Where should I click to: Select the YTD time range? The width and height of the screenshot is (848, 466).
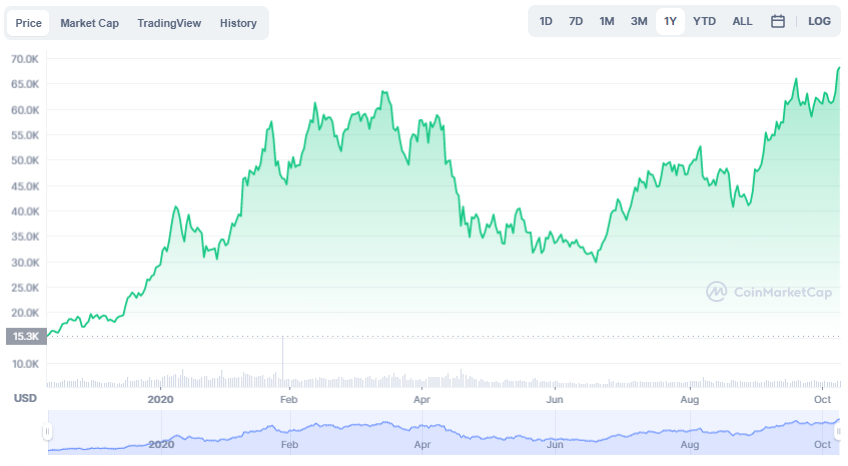pos(704,22)
